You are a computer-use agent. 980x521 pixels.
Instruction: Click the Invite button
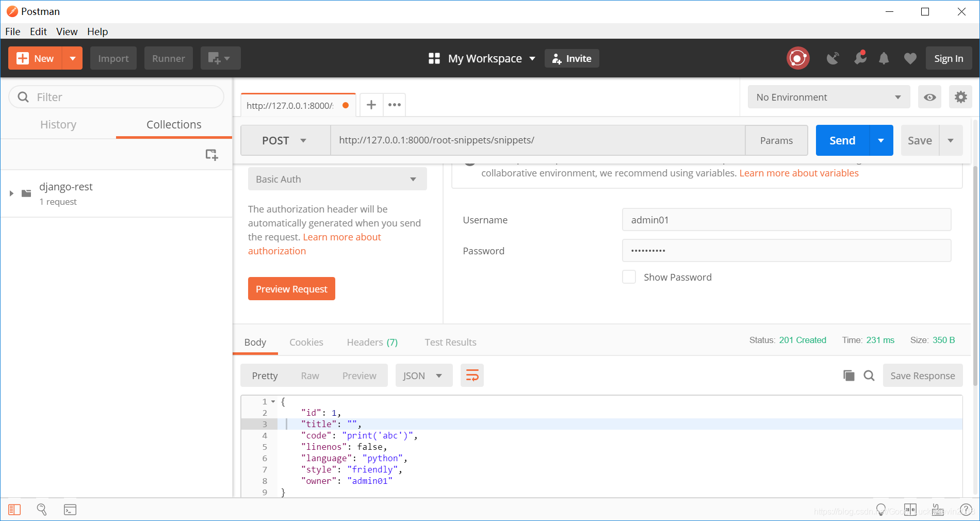click(572, 58)
